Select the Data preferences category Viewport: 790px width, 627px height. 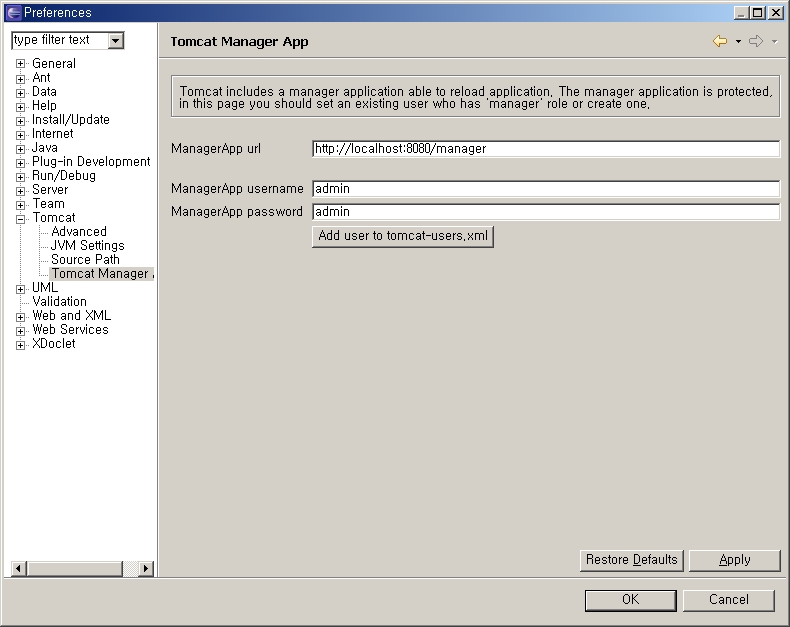[x=44, y=92]
